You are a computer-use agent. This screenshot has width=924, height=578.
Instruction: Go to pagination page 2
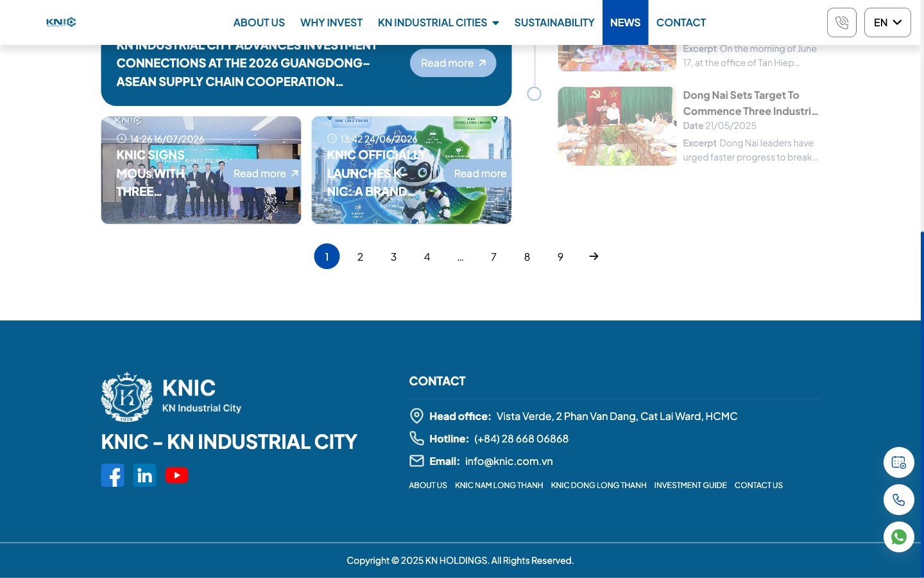point(360,256)
